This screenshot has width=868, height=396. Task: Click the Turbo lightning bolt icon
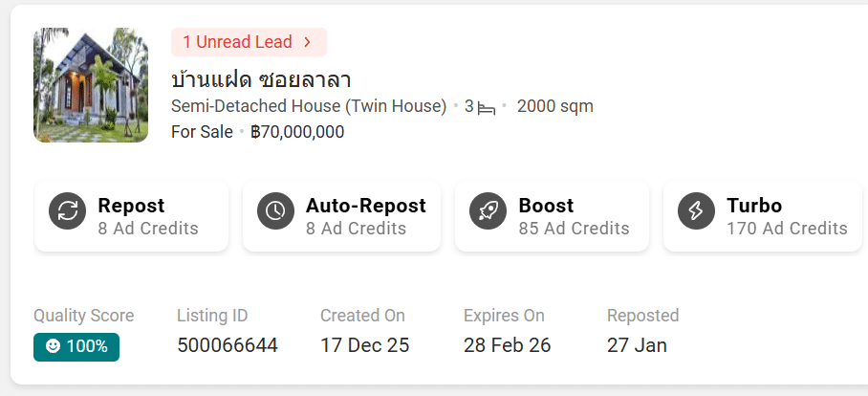[x=696, y=211]
